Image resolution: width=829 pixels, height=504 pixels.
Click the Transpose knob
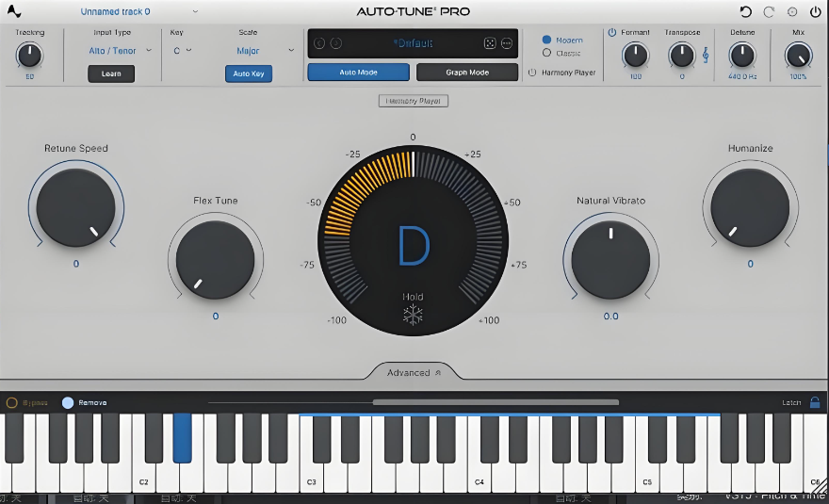tap(682, 56)
